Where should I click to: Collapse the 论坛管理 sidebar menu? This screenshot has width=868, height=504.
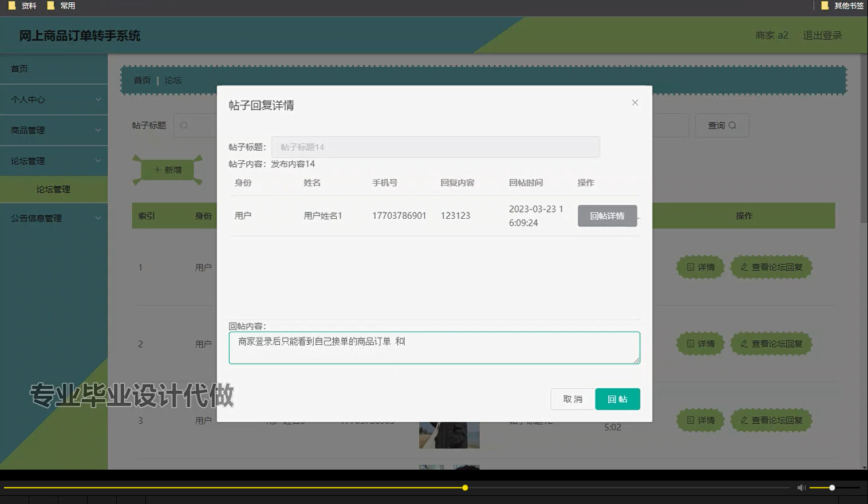pos(54,161)
